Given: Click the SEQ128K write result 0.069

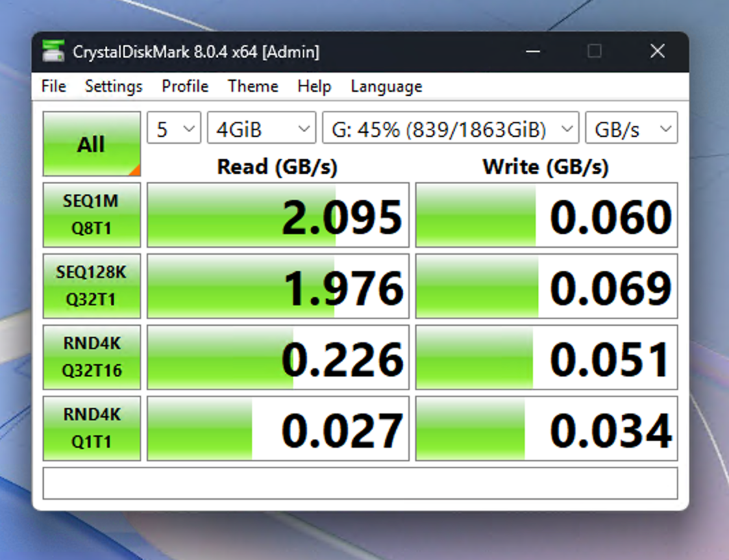Looking at the screenshot, I should click(547, 285).
